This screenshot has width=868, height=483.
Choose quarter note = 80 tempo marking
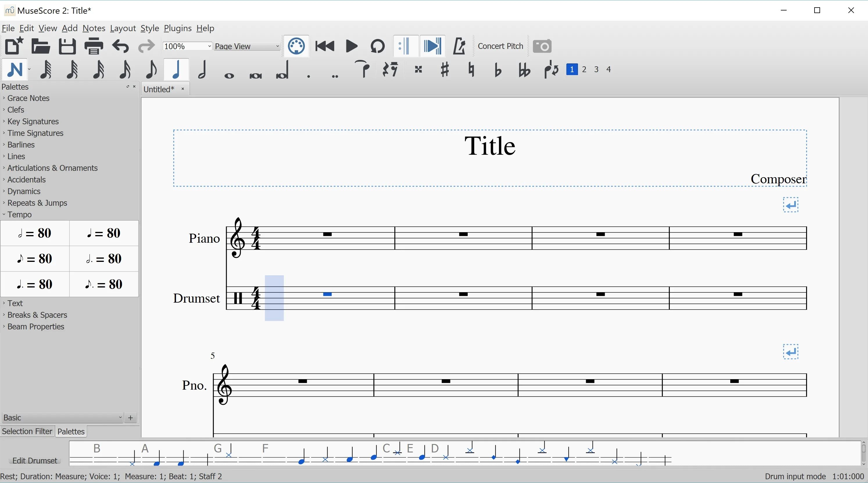point(104,233)
